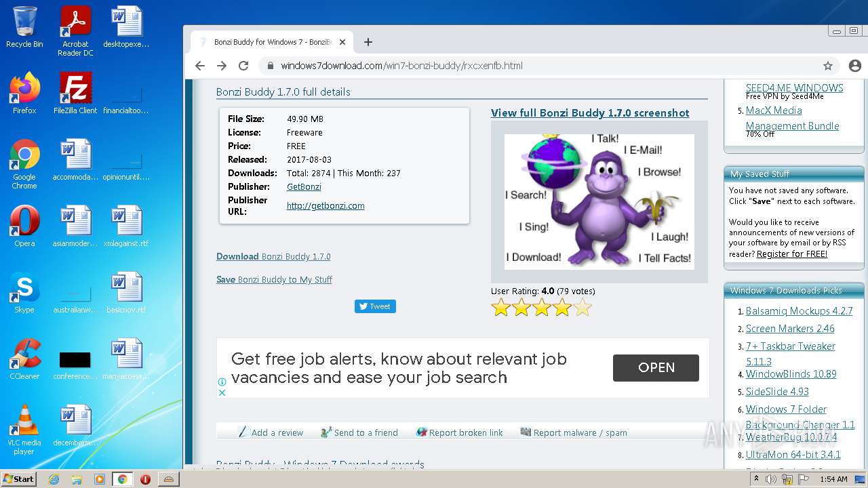Open Balsamiq Mockups 4.2.7 link
Image resolution: width=868 pixels, height=488 pixels.
pos(799,311)
